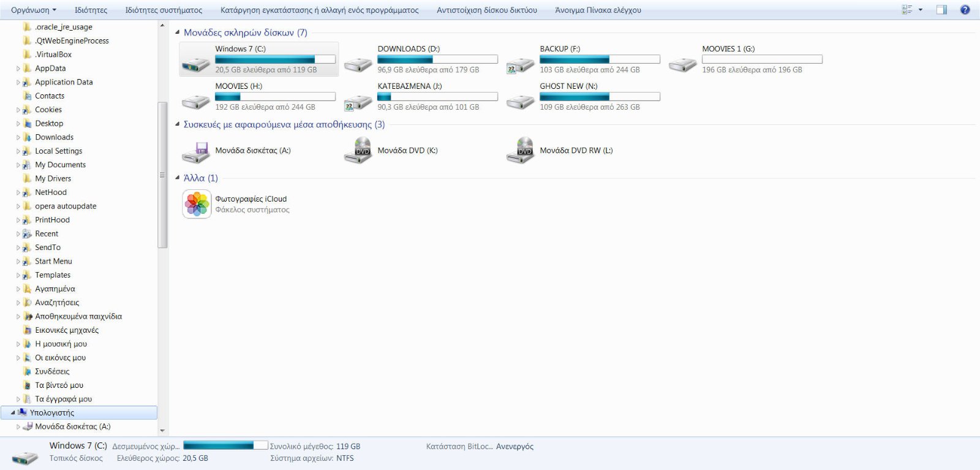Select Application Data in the folder tree
This screenshot has width=980, height=470.
pos(64,82)
